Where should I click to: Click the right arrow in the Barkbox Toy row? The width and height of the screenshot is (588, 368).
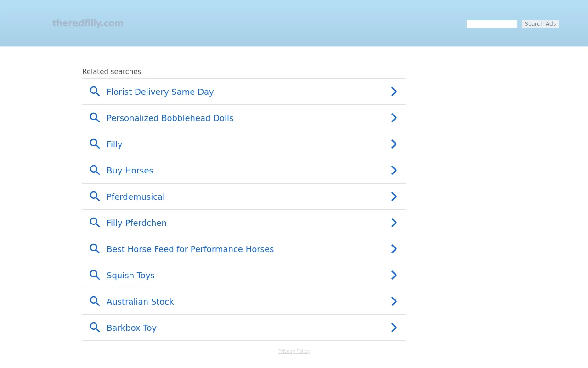pyautogui.click(x=394, y=328)
